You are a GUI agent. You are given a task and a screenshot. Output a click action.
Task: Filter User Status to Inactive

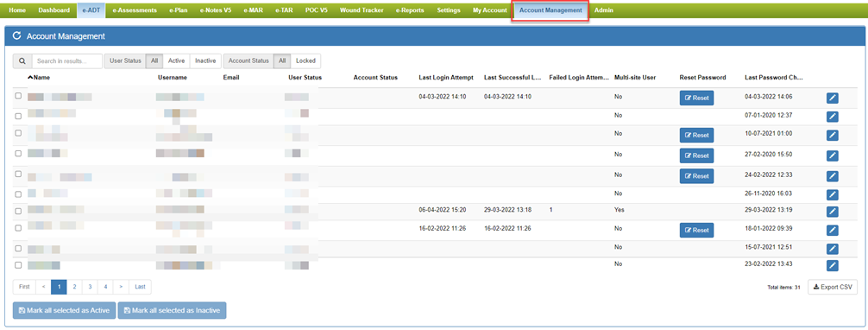205,61
